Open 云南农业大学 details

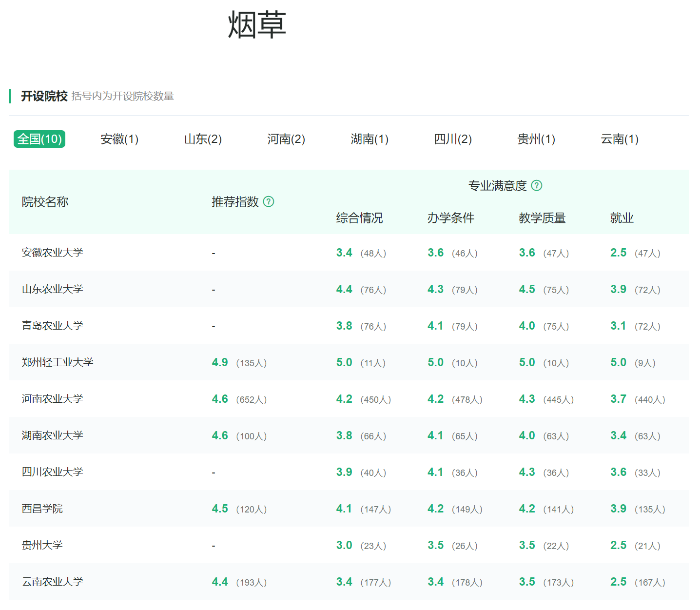[x=52, y=582]
